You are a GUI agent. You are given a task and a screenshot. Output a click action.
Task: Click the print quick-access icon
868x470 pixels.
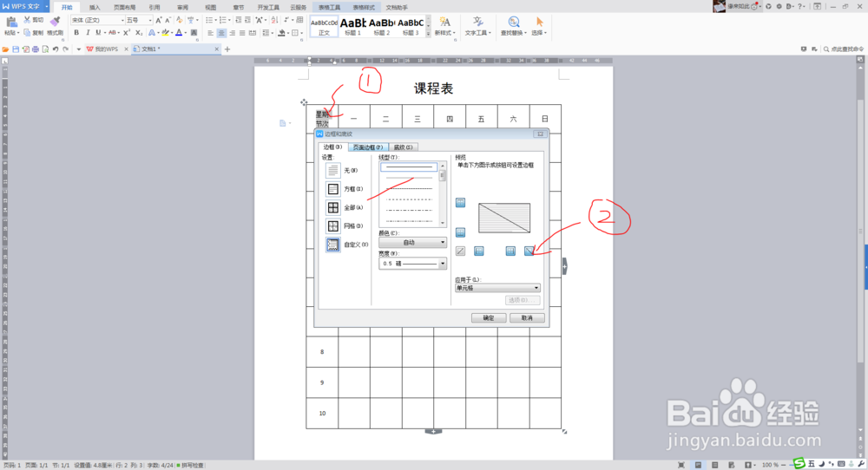click(x=36, y=49)
